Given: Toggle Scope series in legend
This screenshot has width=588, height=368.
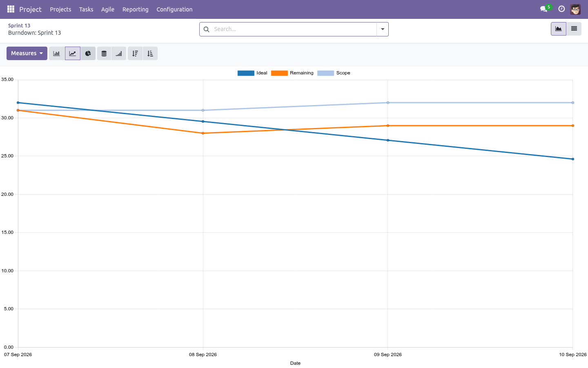Looking at the screenshot, I should [334, 73].
